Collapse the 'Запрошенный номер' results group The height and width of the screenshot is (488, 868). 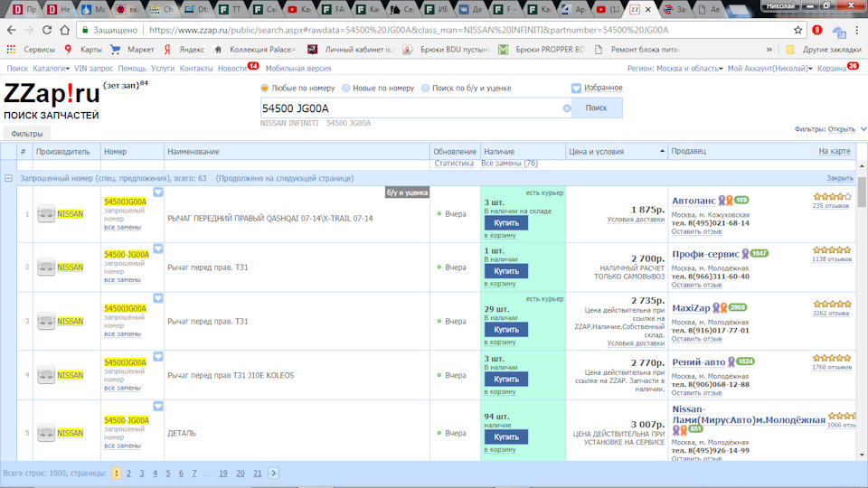coord(8,178)
